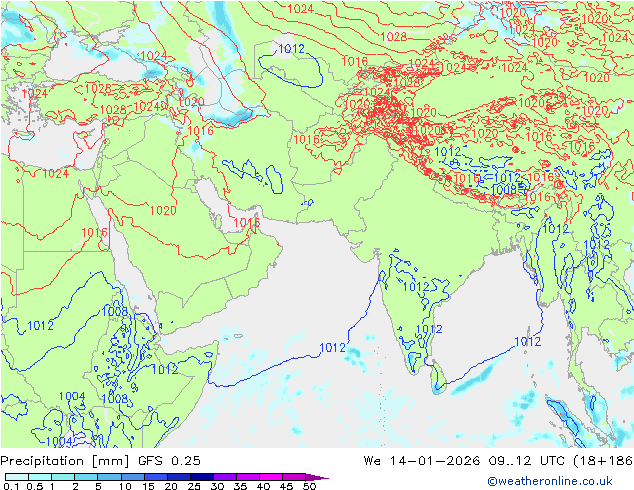Click the 1012 label on Central Asia closed contour
Screen dimensions: 634x490
pos(291,49)
